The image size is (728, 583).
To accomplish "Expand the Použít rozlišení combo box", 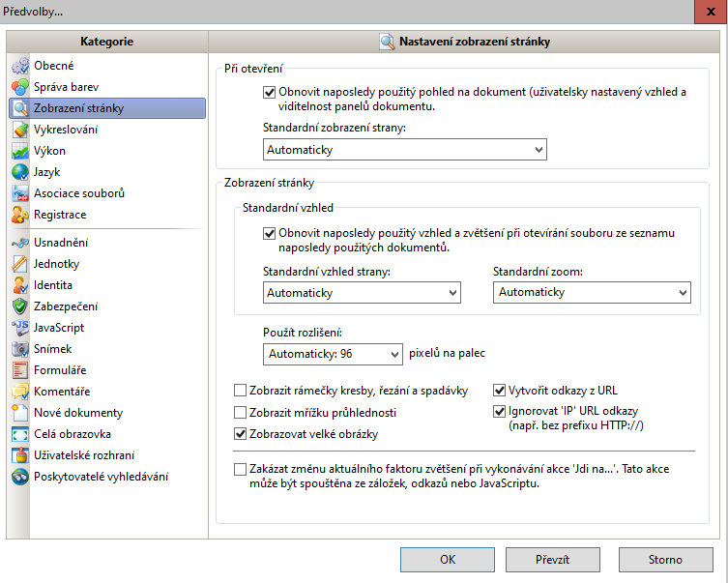I will pyautogui.click(x=332, y=354).
